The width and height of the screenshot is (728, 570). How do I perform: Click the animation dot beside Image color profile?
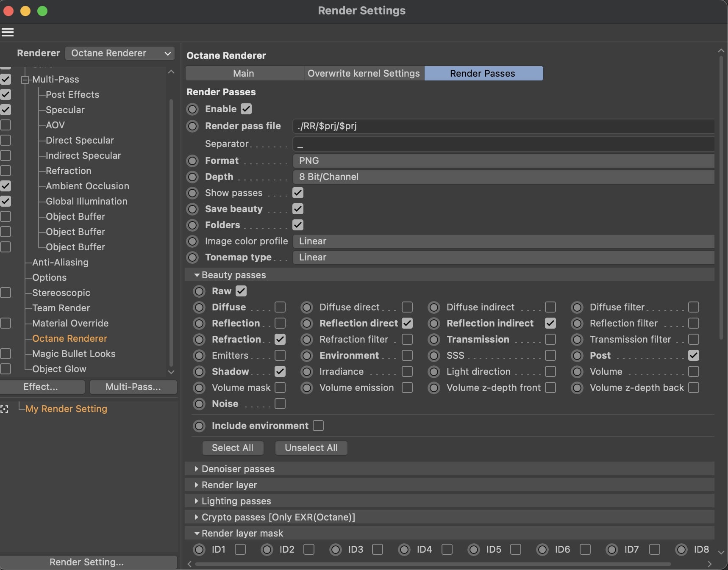coord(193,241)
